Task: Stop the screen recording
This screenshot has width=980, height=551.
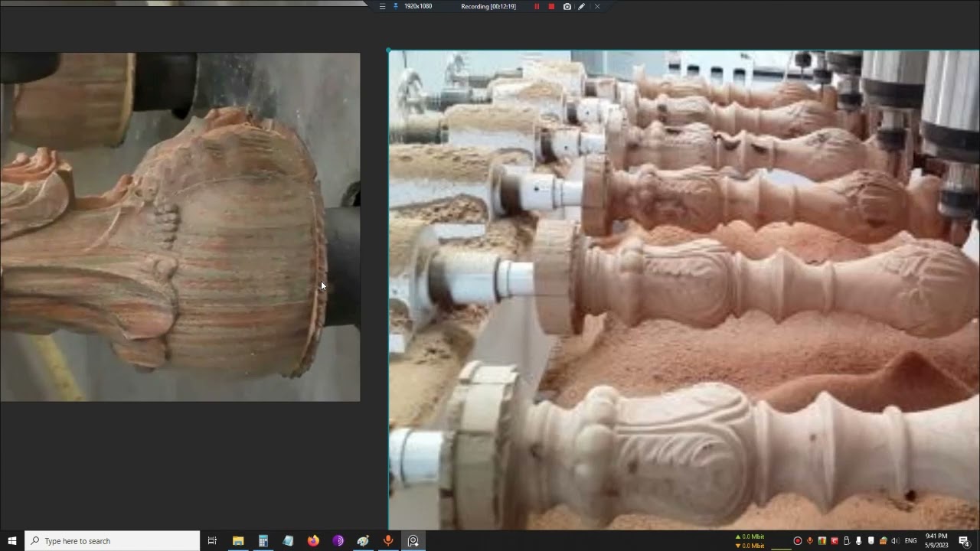Action: coord(551,6)
